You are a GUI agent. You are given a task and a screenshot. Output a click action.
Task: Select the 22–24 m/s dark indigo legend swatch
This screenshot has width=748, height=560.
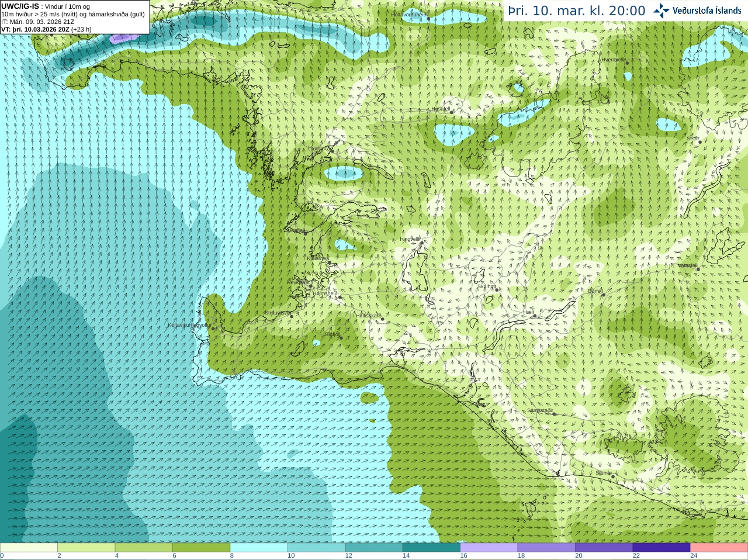[x=662, y=548]
